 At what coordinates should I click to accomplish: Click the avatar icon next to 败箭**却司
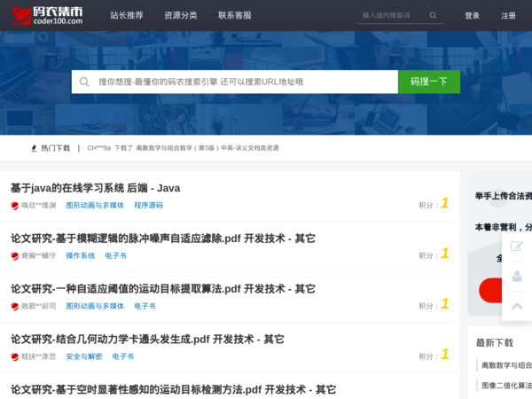click(x=14, y=307)
